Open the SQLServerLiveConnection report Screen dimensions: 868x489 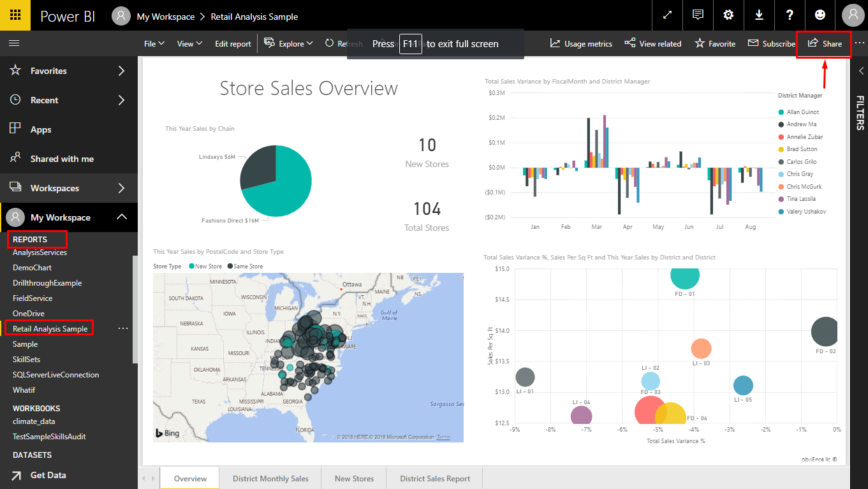pos(55,375)
